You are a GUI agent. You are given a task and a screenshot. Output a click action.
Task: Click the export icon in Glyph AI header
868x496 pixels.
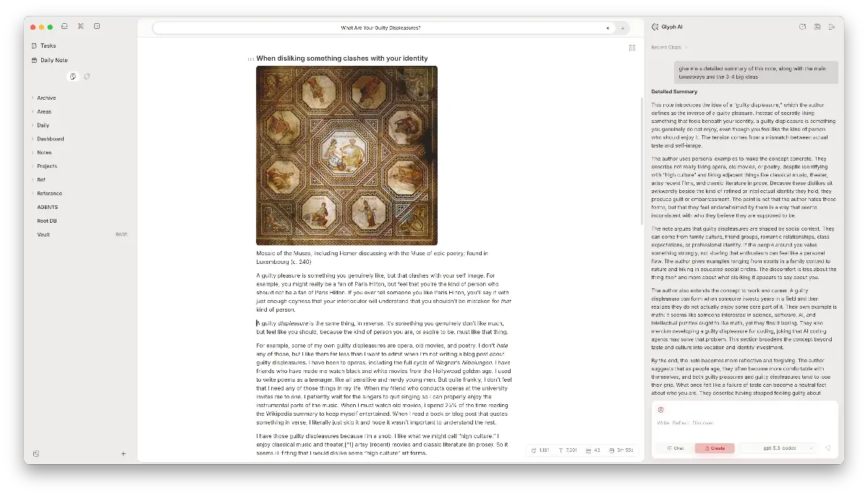click(x=833, y=26)
